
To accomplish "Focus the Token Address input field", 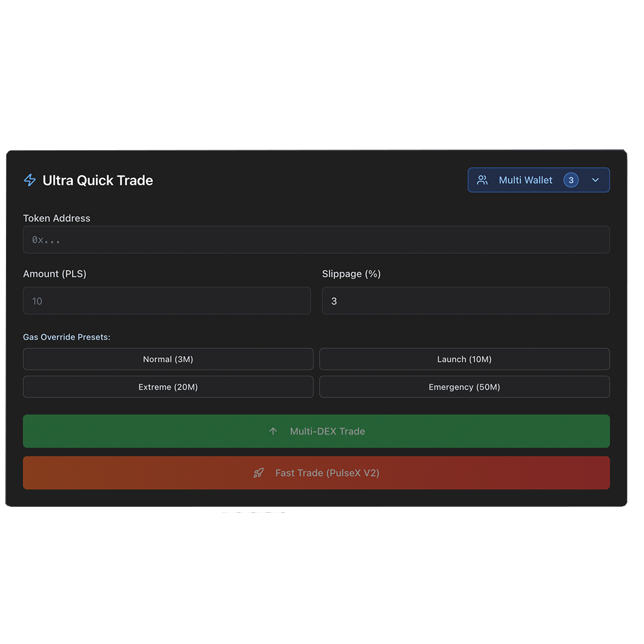I will pyautogui.click(x=316, y=240).
